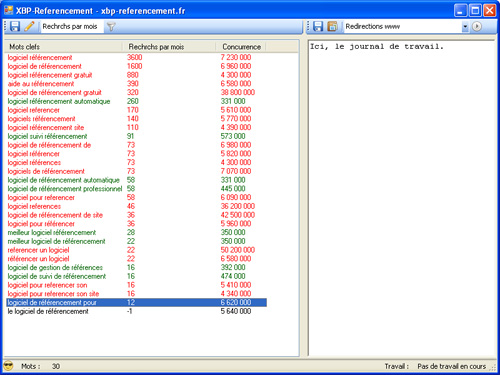The image size is (500, 375).
Task: Click inside the journal de travail text area
Action: click(x=401, y=198)
